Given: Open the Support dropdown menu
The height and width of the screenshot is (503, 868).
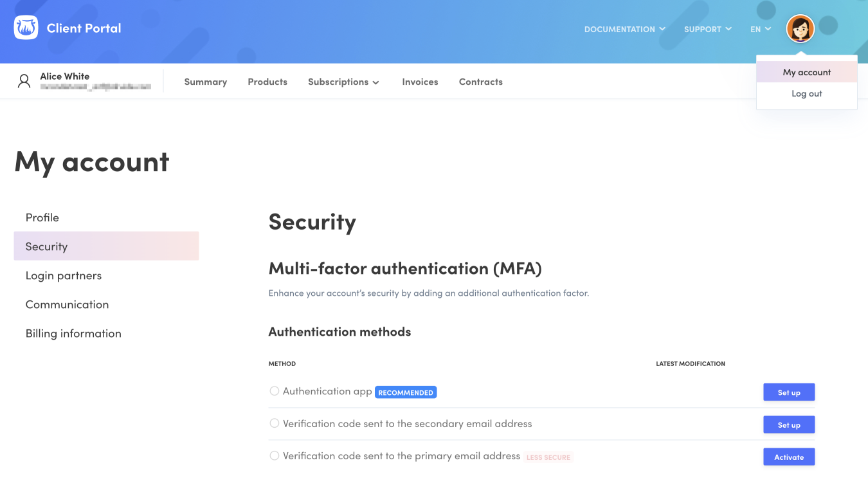Looking at the screenshot, I should click(707, 29).
